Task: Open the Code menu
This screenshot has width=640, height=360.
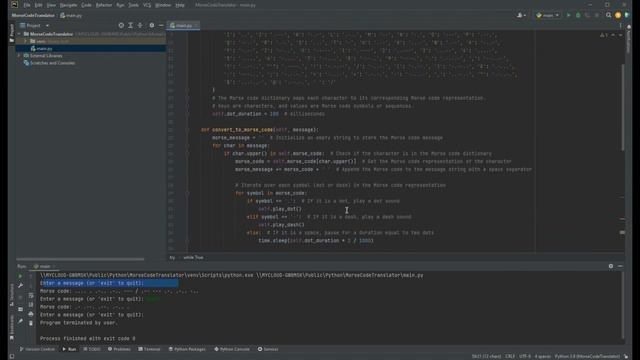Action: 86,5
